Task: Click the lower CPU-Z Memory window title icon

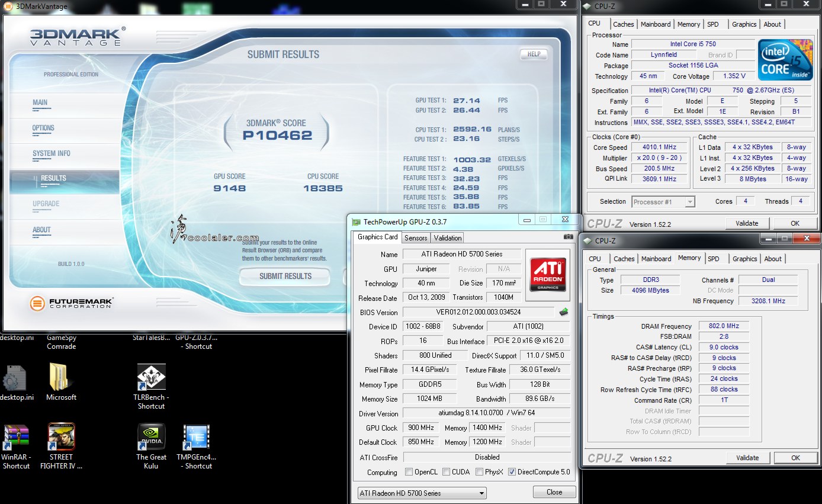Action: tap(587, 240)
